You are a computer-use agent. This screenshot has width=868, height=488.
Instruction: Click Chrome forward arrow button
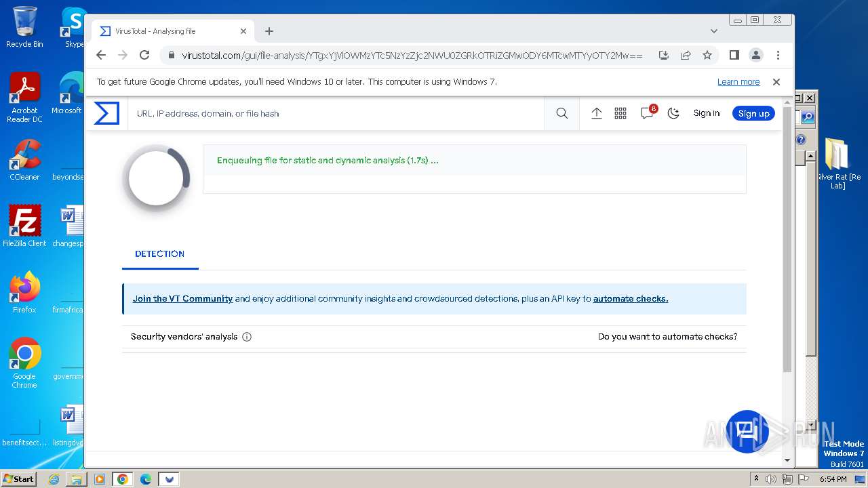click(123, 55)
